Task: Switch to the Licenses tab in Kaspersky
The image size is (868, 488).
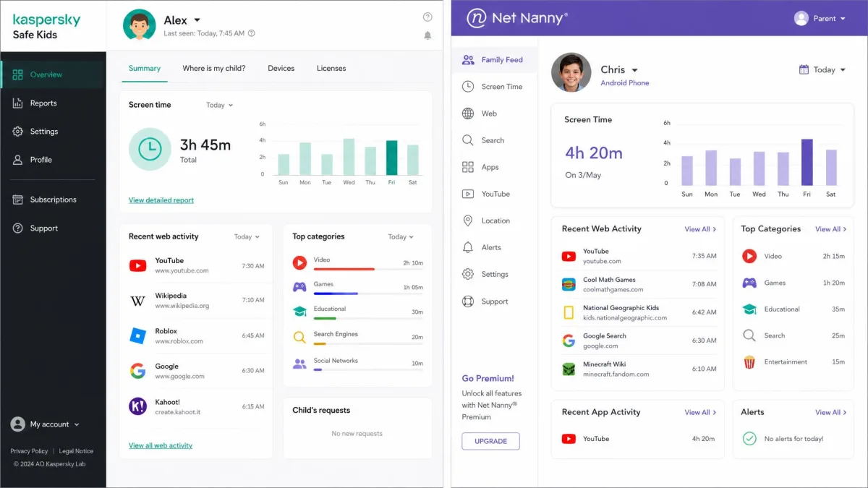Action: point(331,69)
